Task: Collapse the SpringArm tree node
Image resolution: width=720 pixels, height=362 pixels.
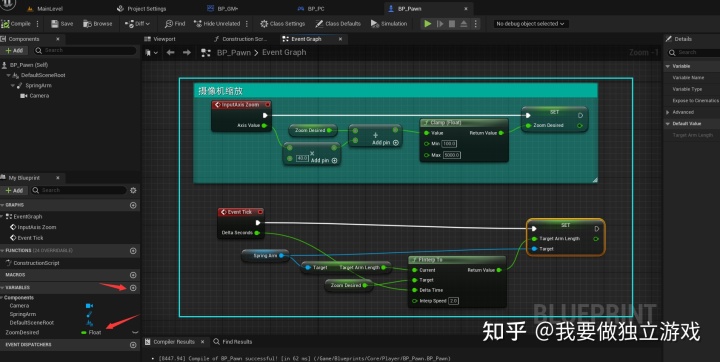Action: [x=13, y=85]
